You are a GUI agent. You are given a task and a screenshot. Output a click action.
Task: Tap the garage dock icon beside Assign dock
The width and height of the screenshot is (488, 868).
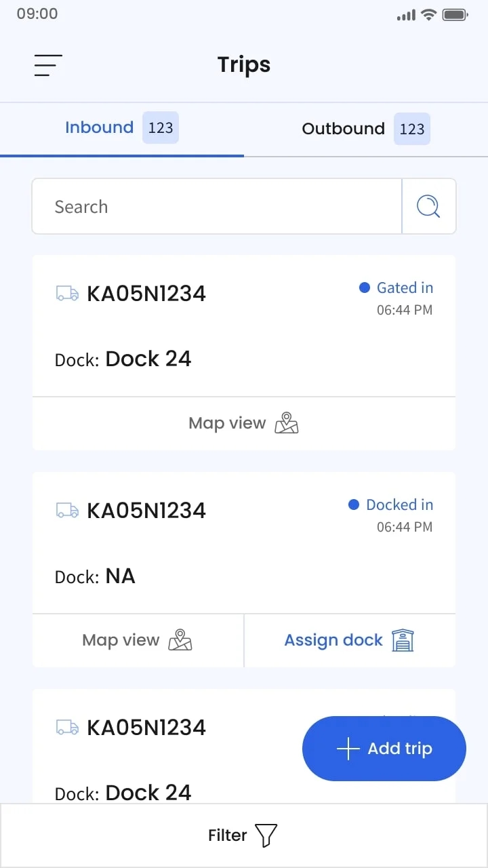(403, 640)
